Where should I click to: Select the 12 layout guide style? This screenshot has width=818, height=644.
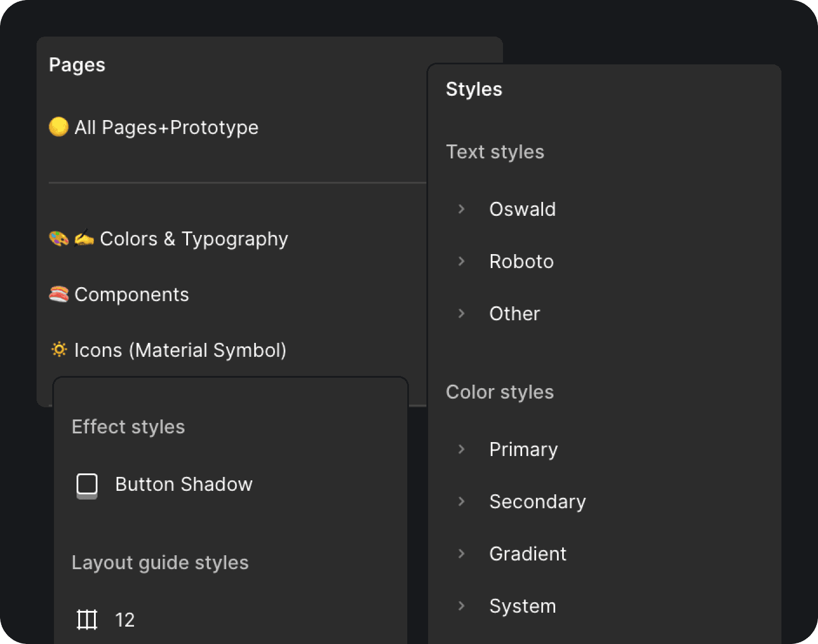pos(125,620)
